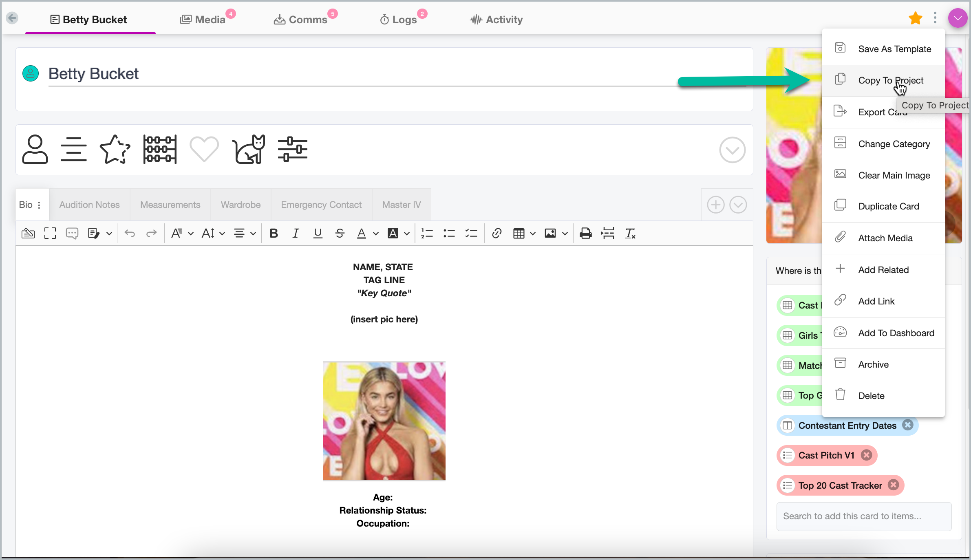Screen dimensions: 971x560
Task: Click the undo arrow
Action: pos(130,234)
